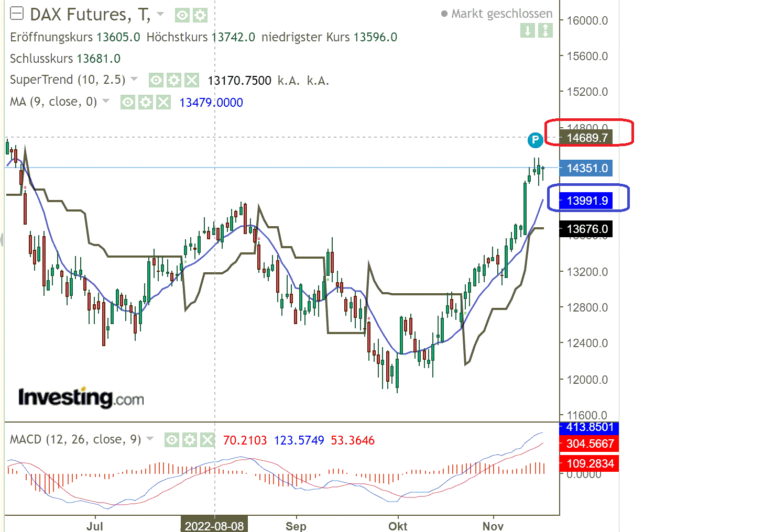Expand the SuperTrend options dropdown
Viewport: 764px width, 532px height.
coord(134,80)
